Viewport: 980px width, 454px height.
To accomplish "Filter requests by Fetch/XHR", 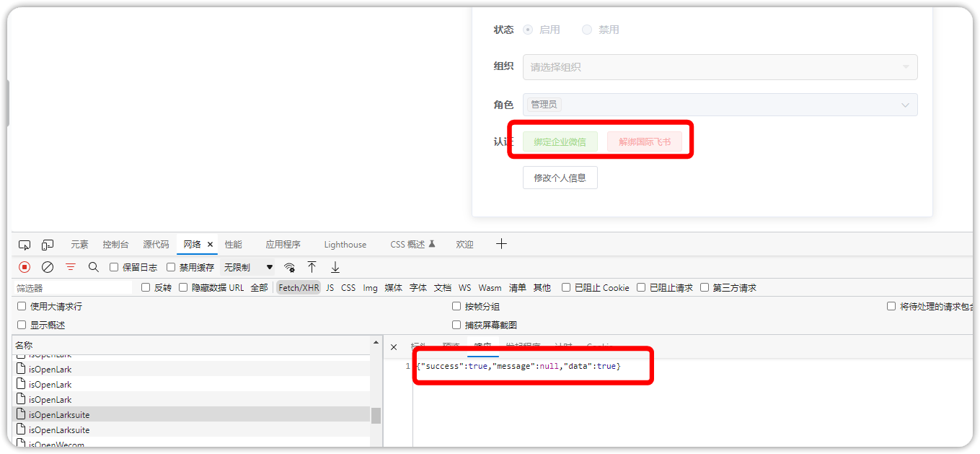I will coord(299,287).
